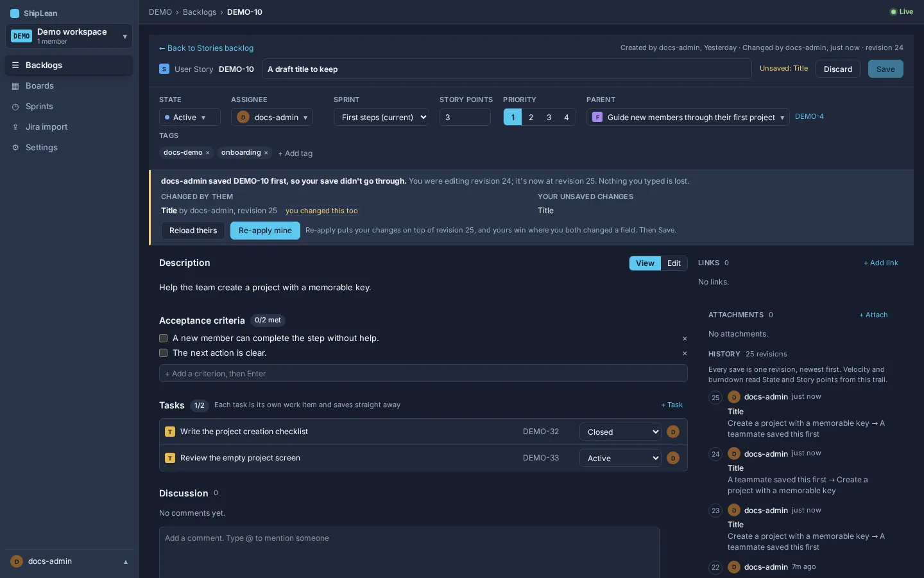Open Sprints via its clock icon
924x578 pixels.
click(15, 107)
